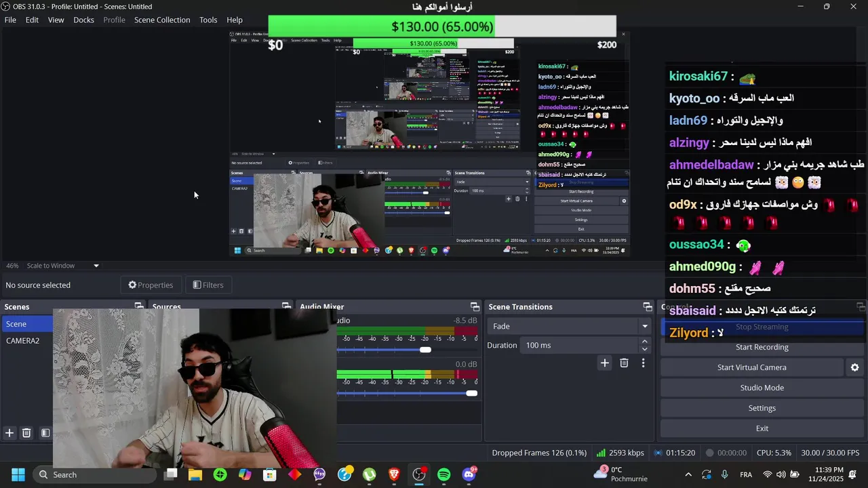Click Start Virtual Camera
868x488 pixels.
751,367
